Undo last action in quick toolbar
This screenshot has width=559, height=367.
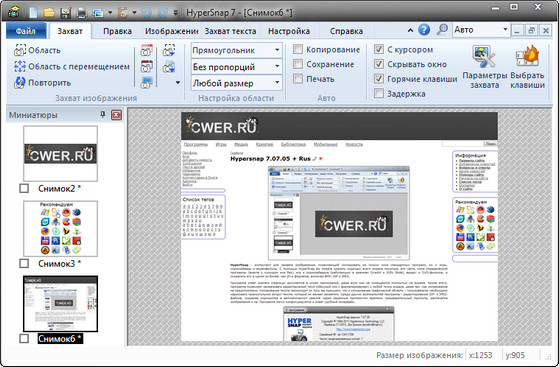coord(147,13)
